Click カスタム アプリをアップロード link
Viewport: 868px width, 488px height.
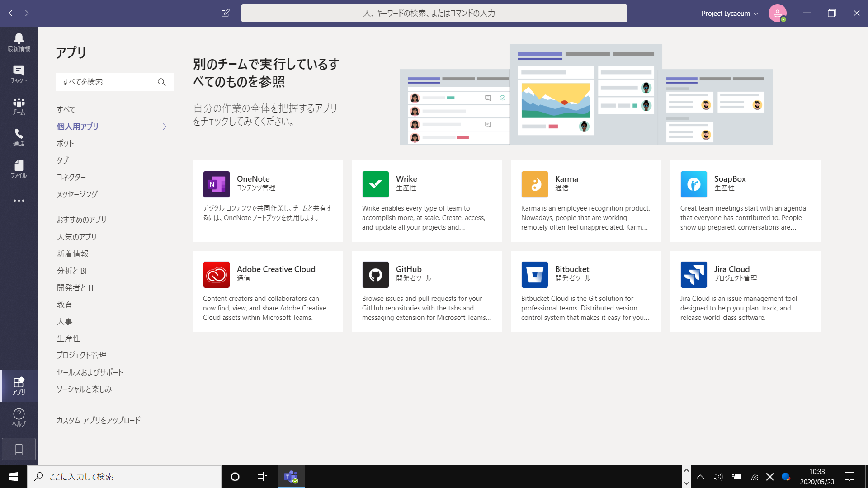pyautogui.click(x=98, y=420)
